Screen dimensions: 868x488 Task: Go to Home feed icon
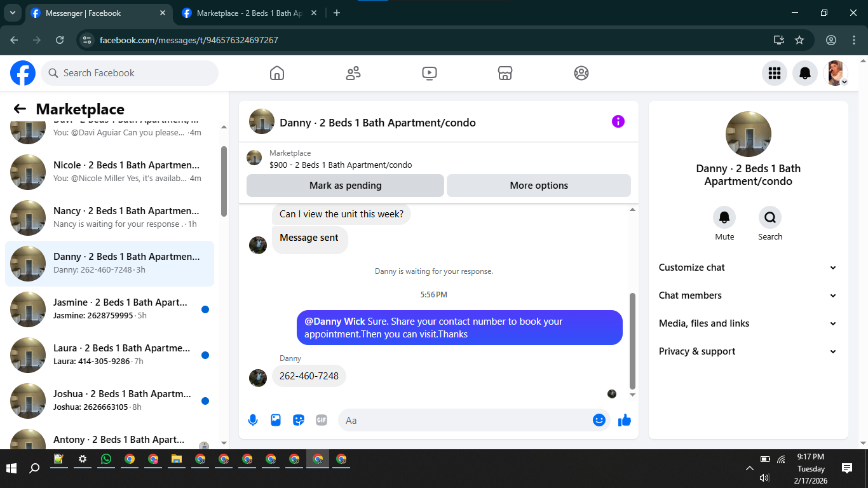click(x=277, y=73)
